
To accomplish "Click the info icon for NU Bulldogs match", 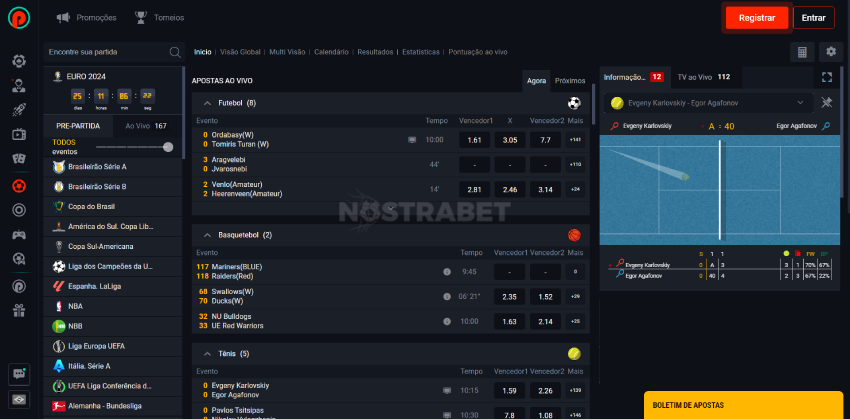I will [447, 321].
